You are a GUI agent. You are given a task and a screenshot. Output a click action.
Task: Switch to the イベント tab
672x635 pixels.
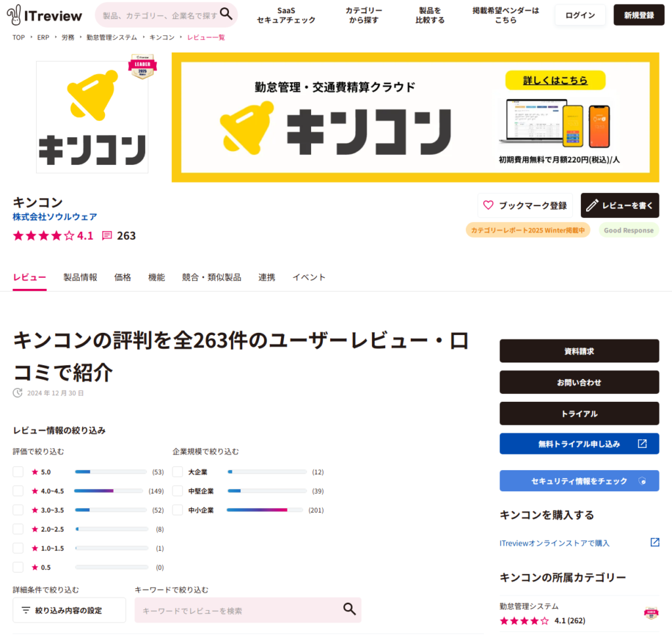point(309,277)
